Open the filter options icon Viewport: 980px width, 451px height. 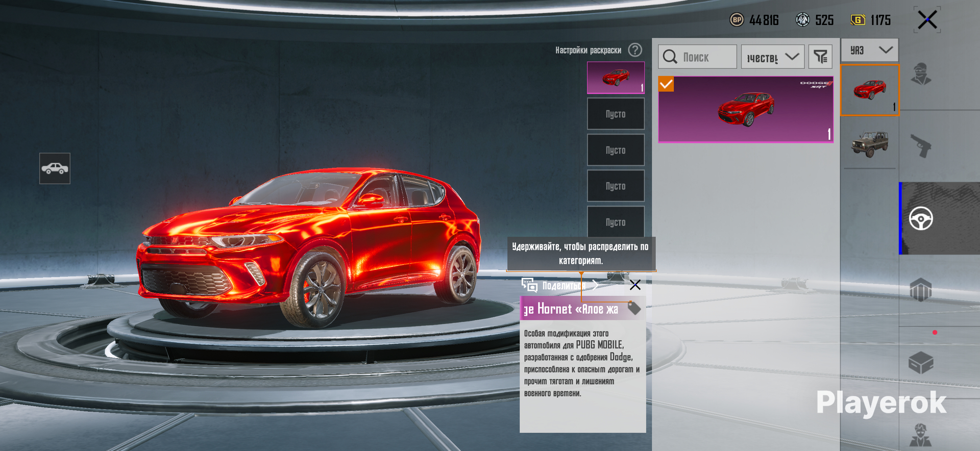click(x=820, y=57)
